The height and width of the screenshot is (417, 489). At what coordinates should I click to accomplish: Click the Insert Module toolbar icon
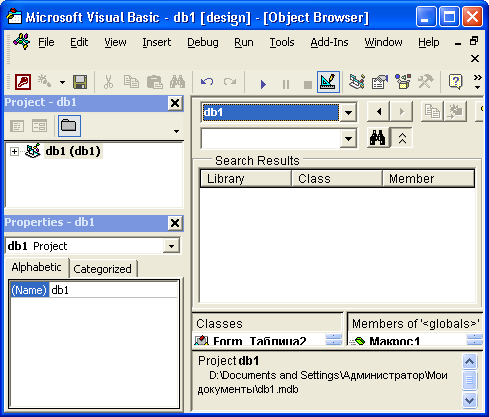[x=45, y=82]
